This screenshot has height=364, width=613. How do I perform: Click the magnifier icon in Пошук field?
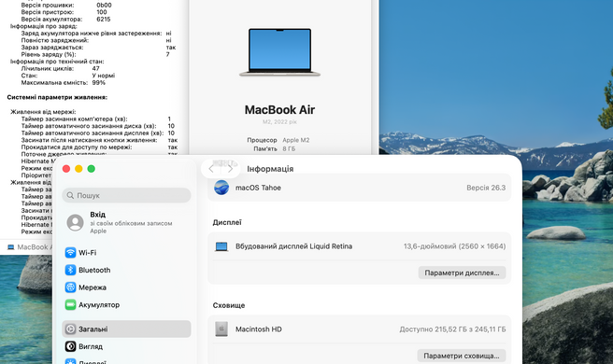pyautogui.click(x=70, y=195)
